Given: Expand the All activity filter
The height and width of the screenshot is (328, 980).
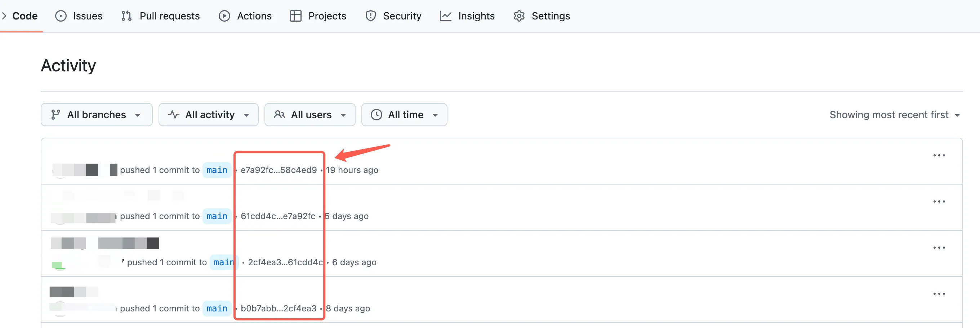Looking at the screenshot, I should click(x=209, y=115).
